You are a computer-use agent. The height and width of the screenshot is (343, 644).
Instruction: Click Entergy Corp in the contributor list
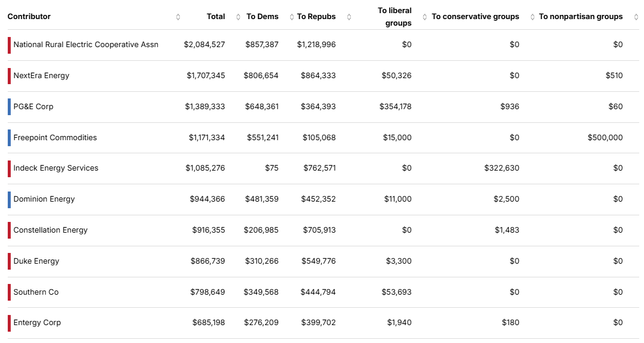pyautogui.click(x=37, y=323)
